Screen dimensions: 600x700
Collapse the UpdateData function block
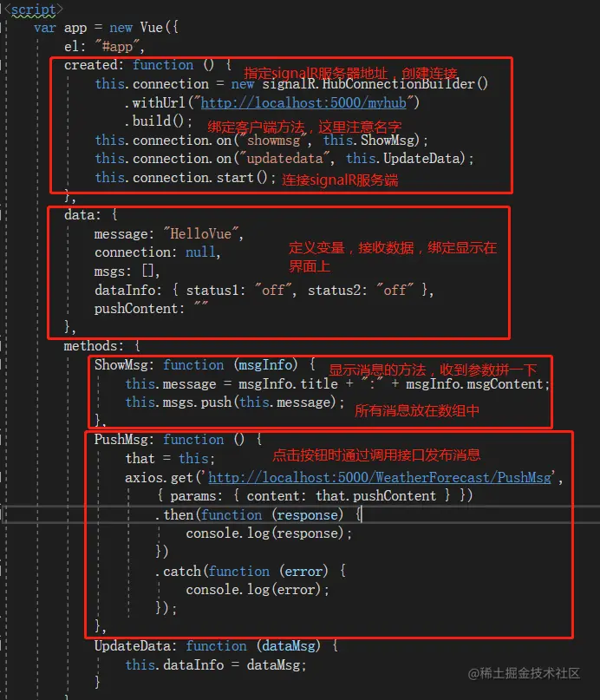(2, 646)
